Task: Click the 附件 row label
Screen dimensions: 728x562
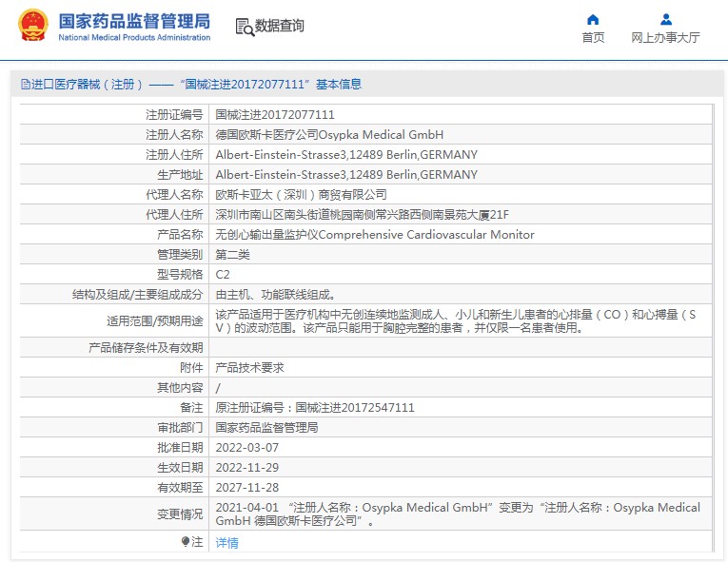Action: pos(191,368)
